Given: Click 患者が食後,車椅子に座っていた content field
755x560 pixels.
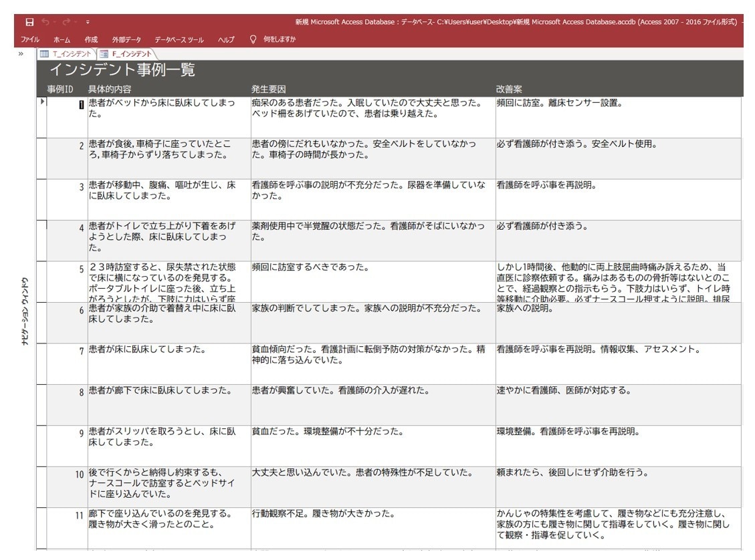Looking at the screenshot, I should tap(169, 159).
